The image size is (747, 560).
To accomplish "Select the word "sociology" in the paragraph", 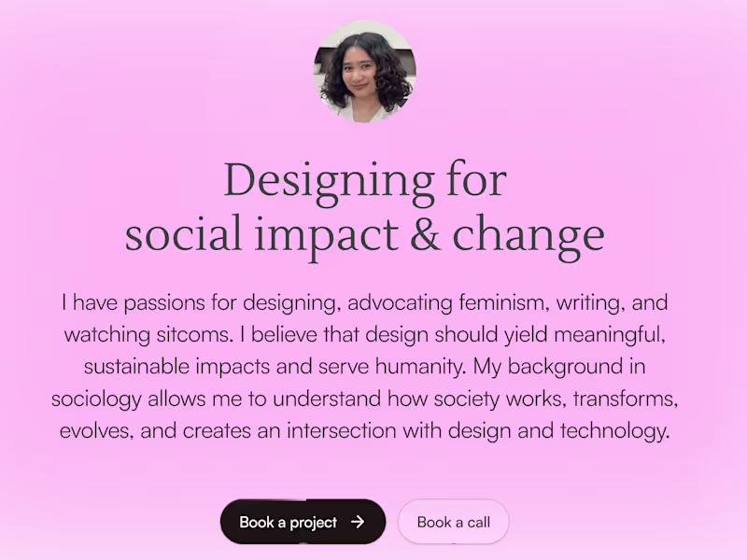I will [x=97, y=399].
